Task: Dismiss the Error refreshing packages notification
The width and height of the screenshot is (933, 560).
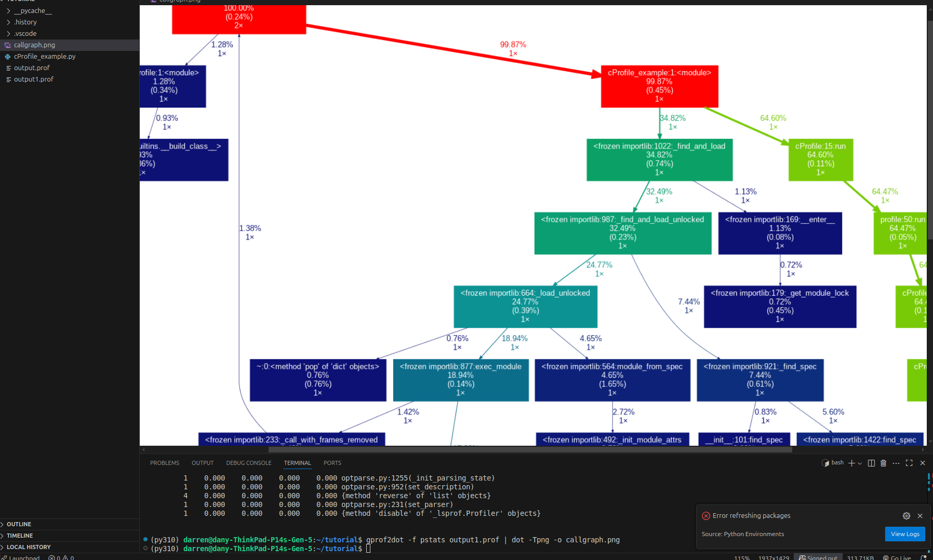Action: pyautogui.click(x=920, y=516)
